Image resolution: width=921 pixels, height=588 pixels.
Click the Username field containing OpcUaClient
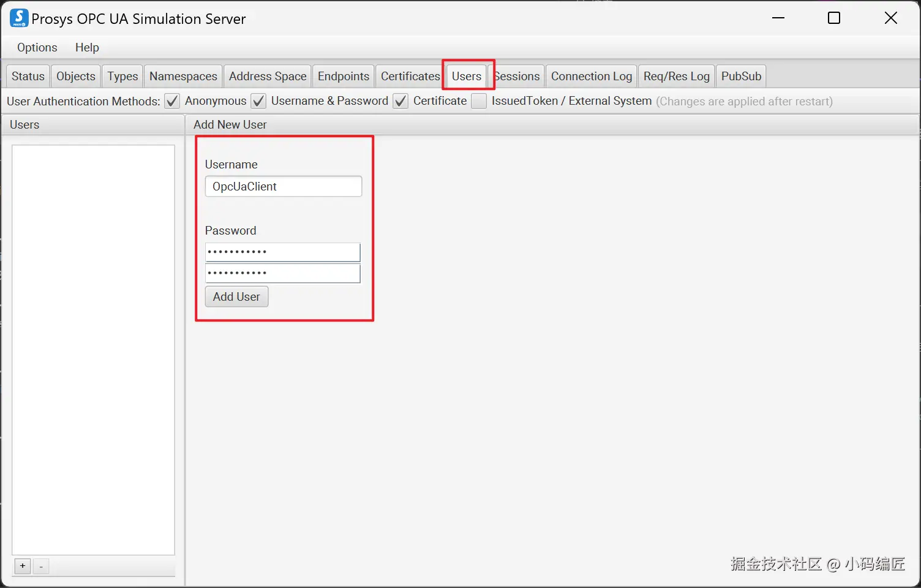(284, 186)
